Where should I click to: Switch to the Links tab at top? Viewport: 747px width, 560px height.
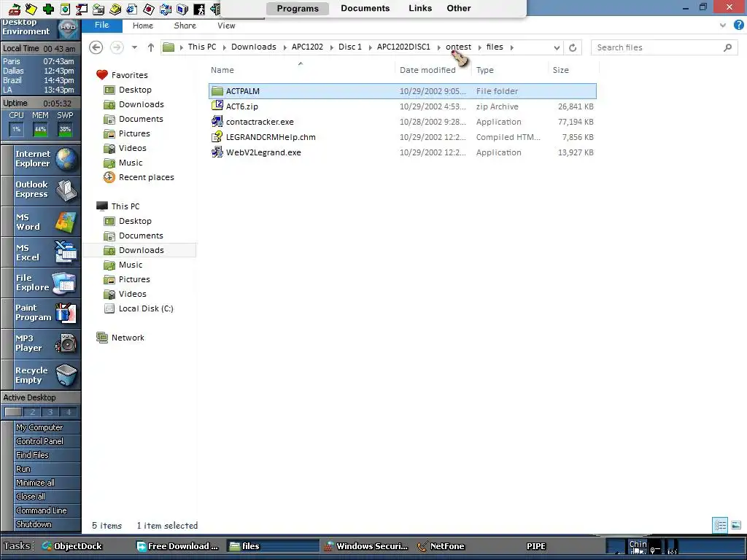point(420,8)
